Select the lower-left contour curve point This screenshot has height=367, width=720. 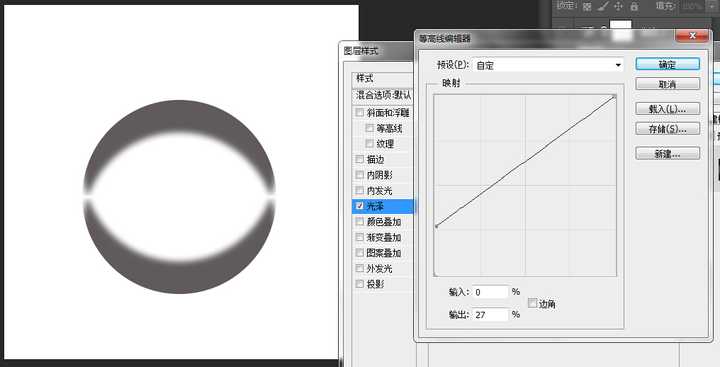click(436, 226)
